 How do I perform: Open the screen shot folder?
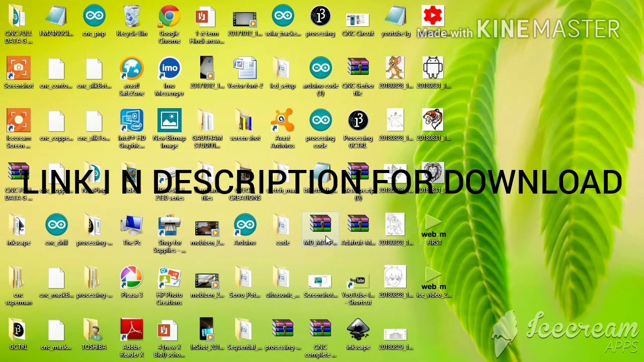pos(245,126)
